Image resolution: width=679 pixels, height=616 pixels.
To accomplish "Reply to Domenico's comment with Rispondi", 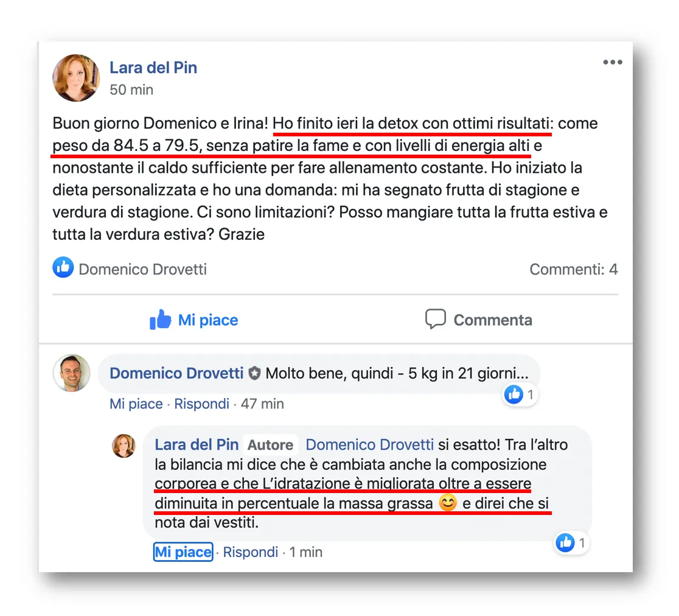I will point(201,404).
